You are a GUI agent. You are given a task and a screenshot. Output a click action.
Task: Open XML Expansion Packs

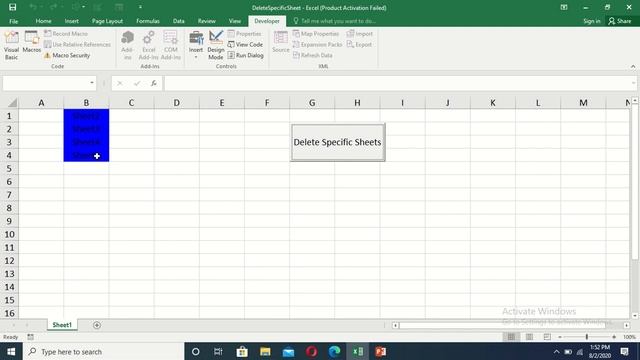pos(317,44)
